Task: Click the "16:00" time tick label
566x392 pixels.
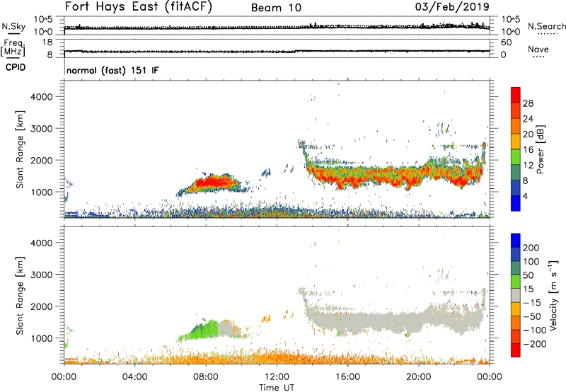Action: point(347,377)
